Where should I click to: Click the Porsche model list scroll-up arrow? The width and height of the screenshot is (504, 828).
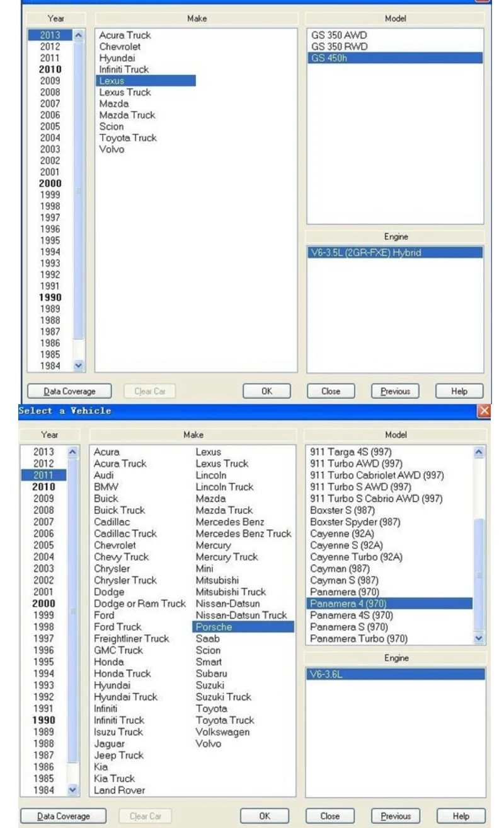[x=479, y=452]
